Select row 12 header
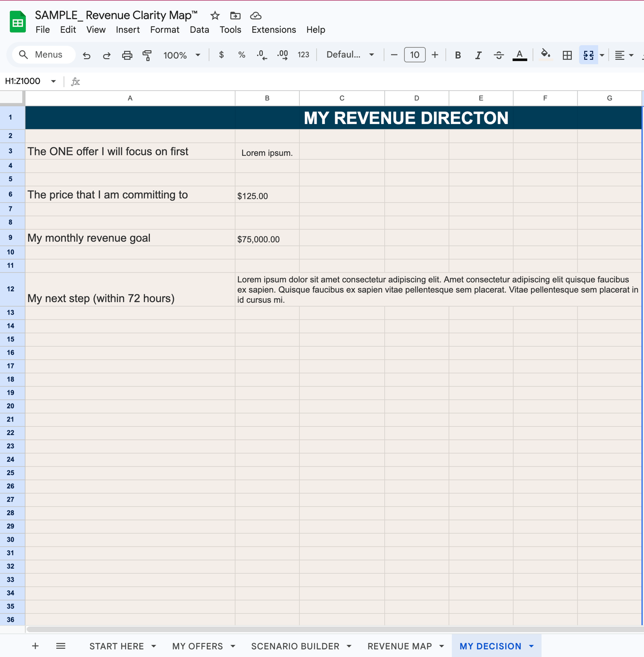This screenshot has width=644, height=657. point(11,289)
